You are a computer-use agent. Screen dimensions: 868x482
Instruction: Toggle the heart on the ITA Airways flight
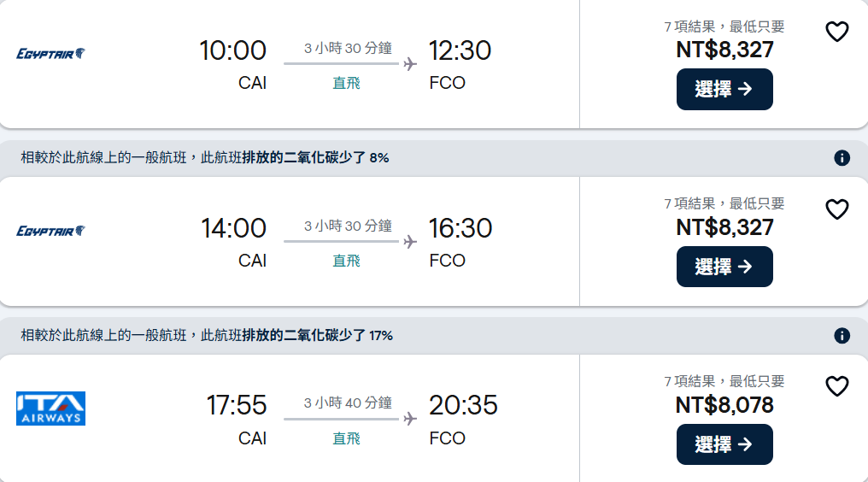click(x=836, y=386)
